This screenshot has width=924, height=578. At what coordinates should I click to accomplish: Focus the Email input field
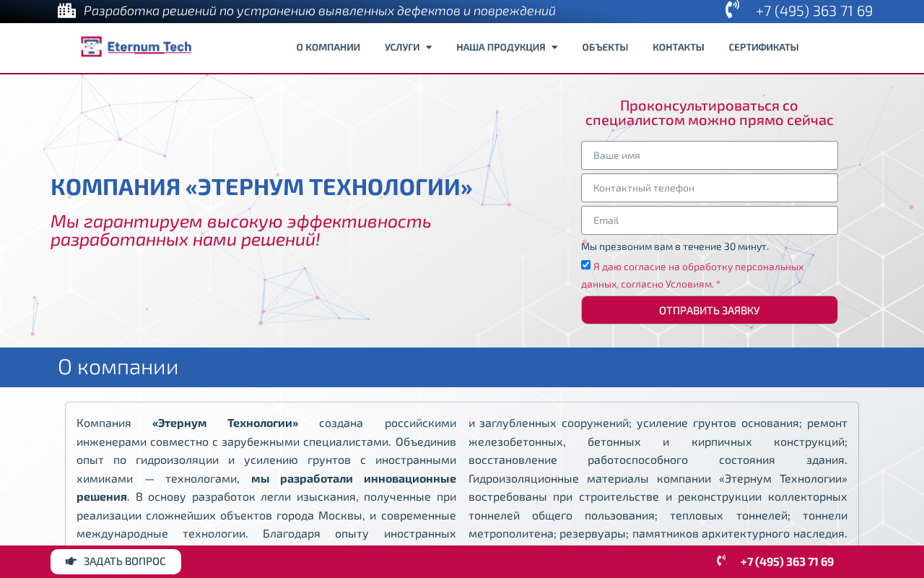click(x=709, y=220)
